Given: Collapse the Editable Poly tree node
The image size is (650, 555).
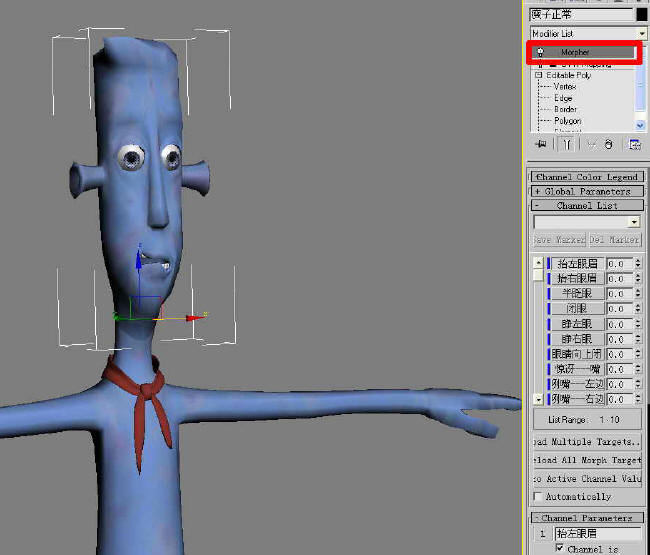Looking at the screenshot, I should [538, 75].
